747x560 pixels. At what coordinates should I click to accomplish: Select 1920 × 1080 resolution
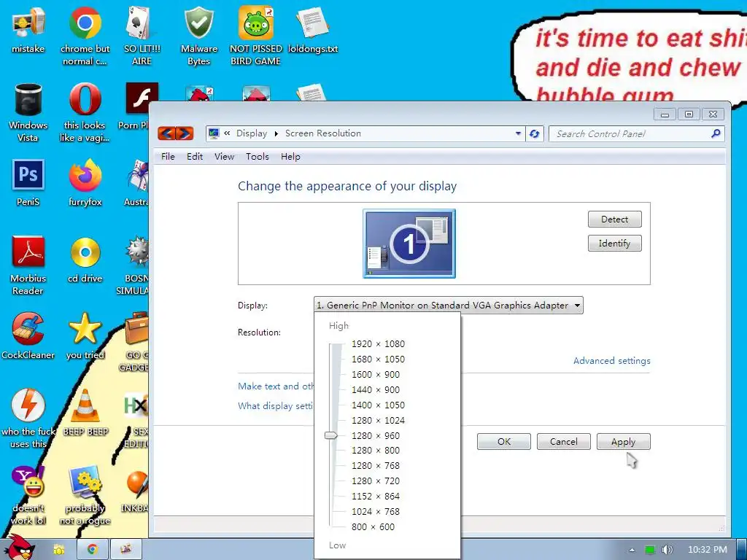click(x=379, y=344)
